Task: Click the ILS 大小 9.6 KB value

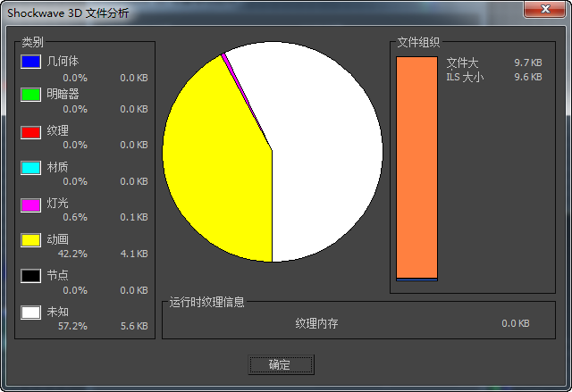Action: click(x=528, y=77)
